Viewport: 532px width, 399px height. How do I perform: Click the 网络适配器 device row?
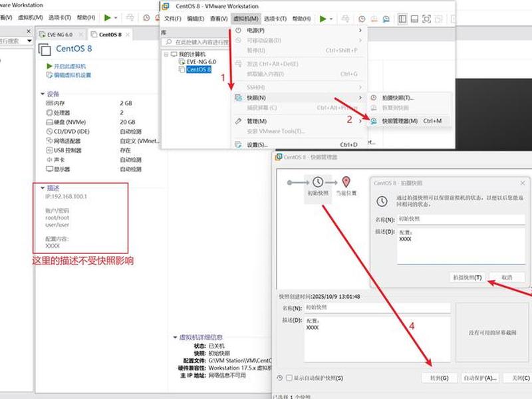click(x=102, y=141)
